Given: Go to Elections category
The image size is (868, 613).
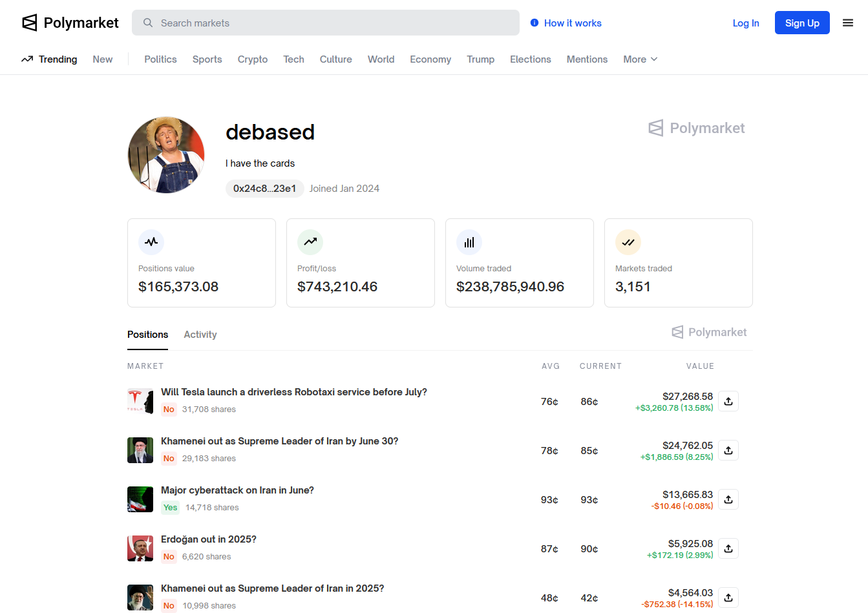Looking at the screenshot, I should coord(530,59).
